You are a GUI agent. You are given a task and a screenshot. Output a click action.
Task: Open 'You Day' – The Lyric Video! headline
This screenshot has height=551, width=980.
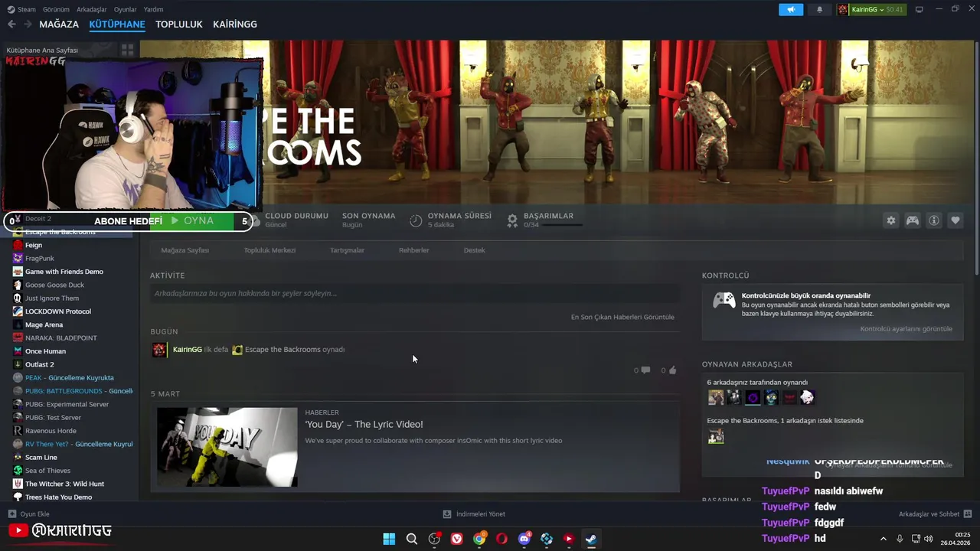pyautogui.click(x=364, y=424)
